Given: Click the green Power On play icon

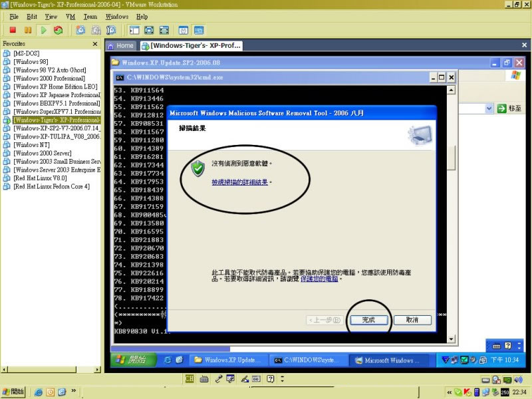Looking at the screenshot, I should tap(43, 30).
